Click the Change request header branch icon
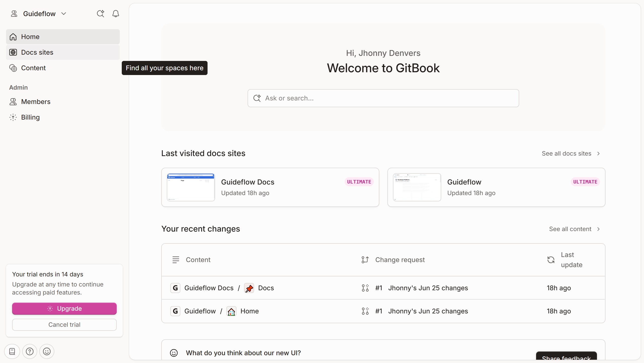This screenshot has width=644, height=363. pyautogui.click(x=365, y=260)
